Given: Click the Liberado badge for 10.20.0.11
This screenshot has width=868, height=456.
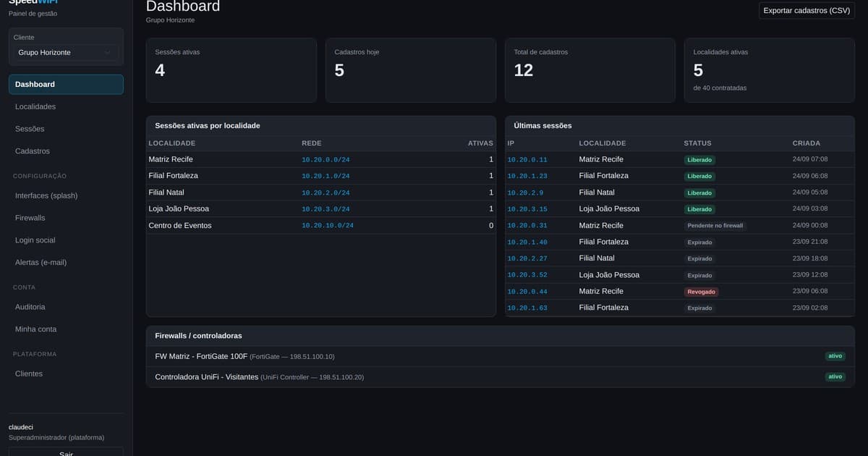Looking at the screenshot, I should click(x=699, y=160).
